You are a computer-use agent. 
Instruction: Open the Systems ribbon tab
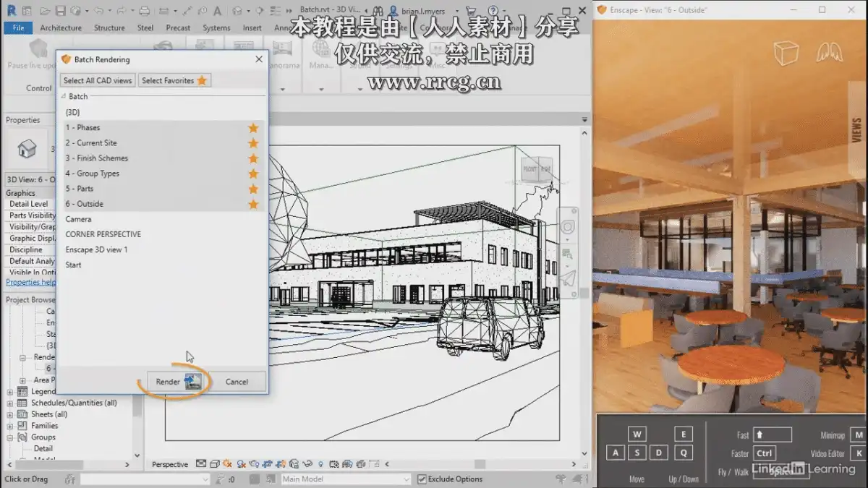216,28
